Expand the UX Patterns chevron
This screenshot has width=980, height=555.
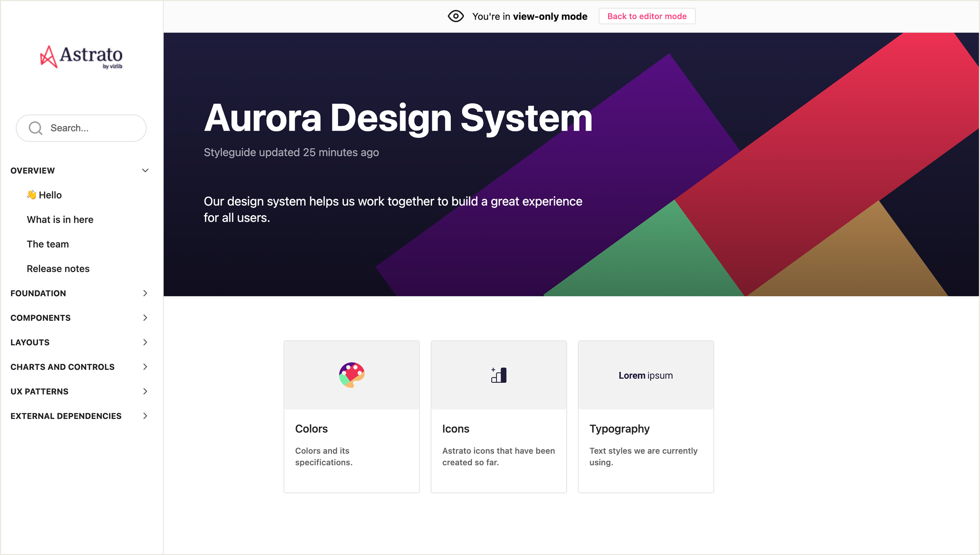[145, 391]
